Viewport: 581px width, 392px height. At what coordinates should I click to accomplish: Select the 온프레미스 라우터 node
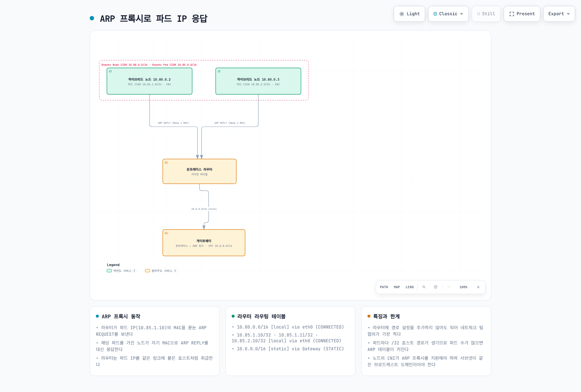pyautogui.click(x=199, y=171)
